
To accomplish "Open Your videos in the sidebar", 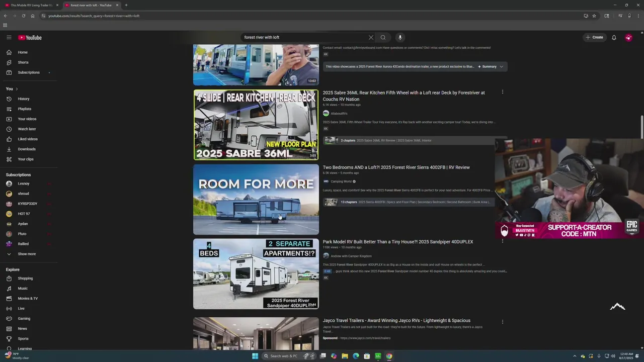I will 28,119.
